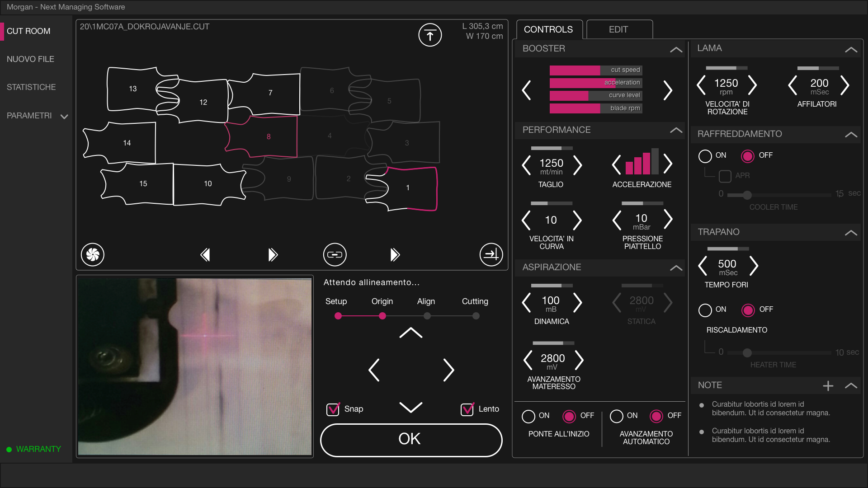
Task: Switch to the CONTROLS tab
Action: pyautogui.click(x=548, y=29)
